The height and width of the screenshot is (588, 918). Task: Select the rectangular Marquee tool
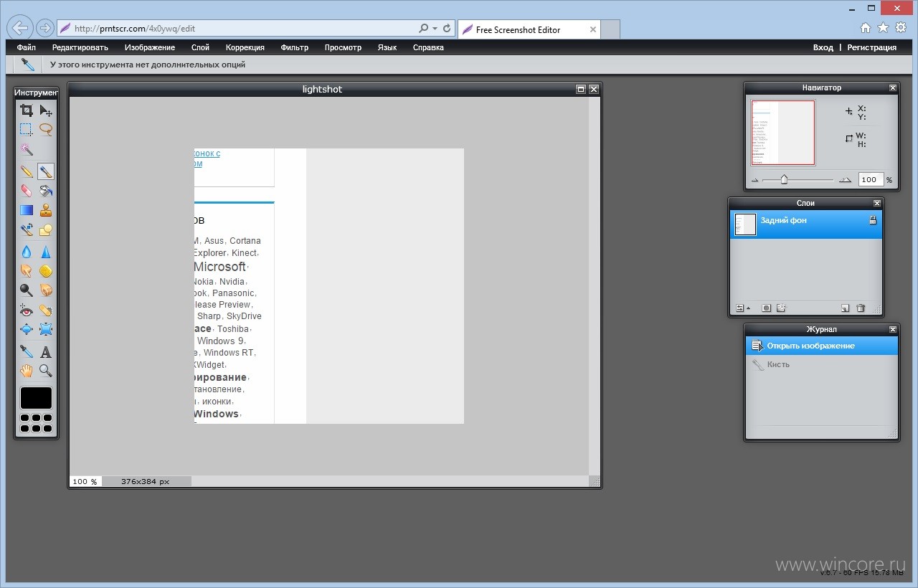(x=27, y=130)
